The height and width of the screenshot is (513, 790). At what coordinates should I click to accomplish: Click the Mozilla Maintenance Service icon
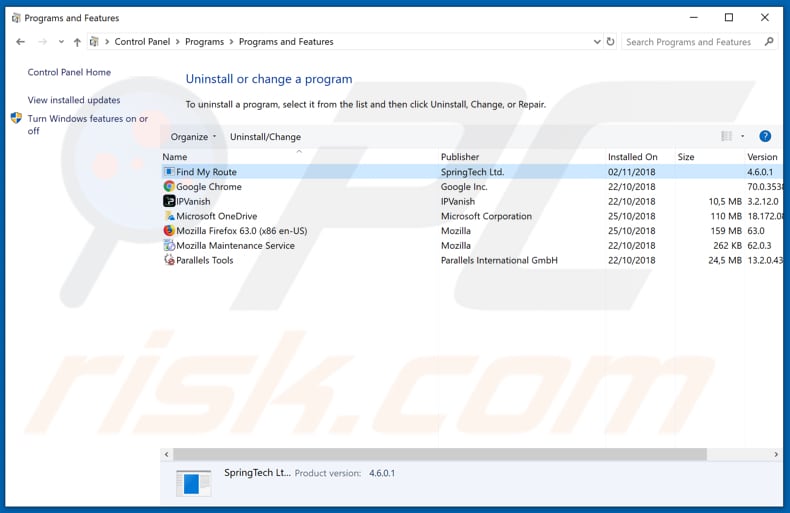click(x=169, y=245)
